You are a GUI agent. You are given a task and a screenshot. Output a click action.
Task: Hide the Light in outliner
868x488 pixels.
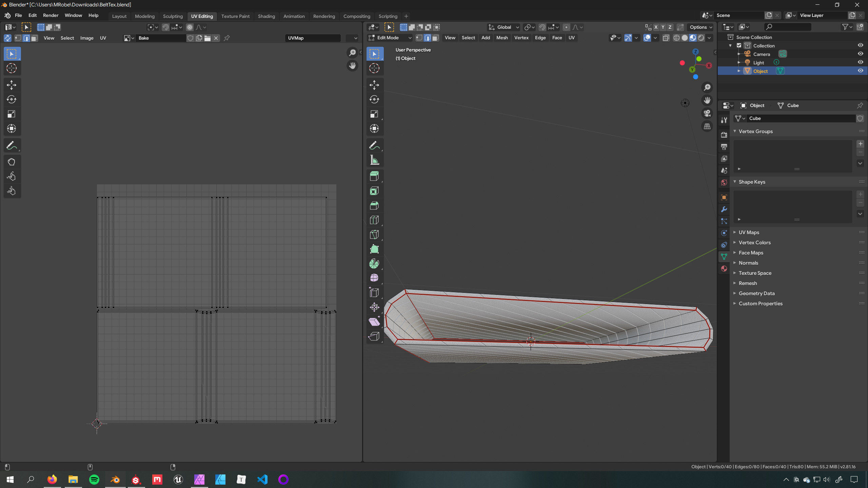[x=860, y=62]
